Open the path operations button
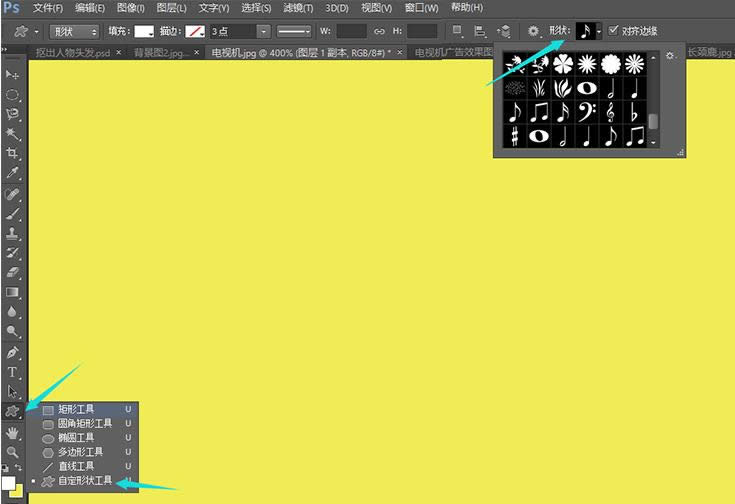 457,31
